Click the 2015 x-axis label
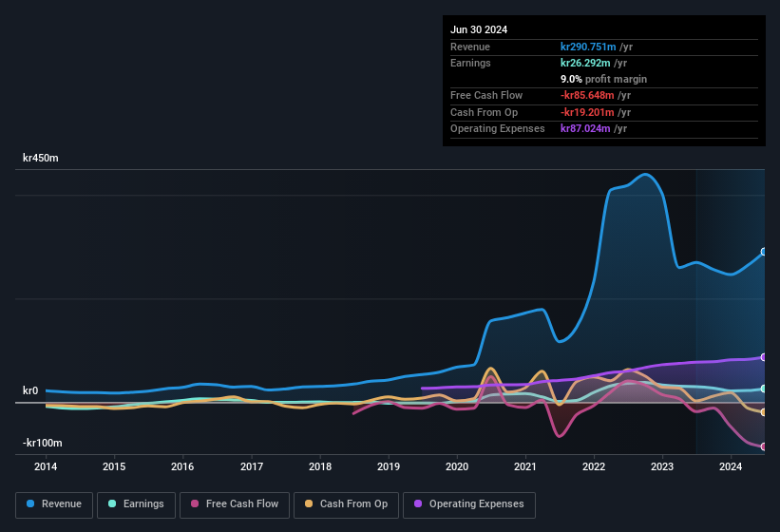This screenshot has height=532, width=780. pos(114,466)
